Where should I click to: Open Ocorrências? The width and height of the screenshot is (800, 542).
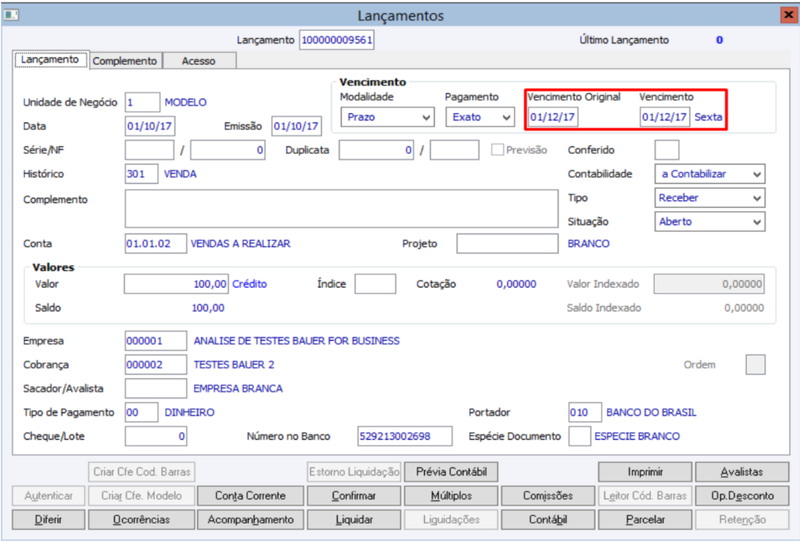coord(141,520)
